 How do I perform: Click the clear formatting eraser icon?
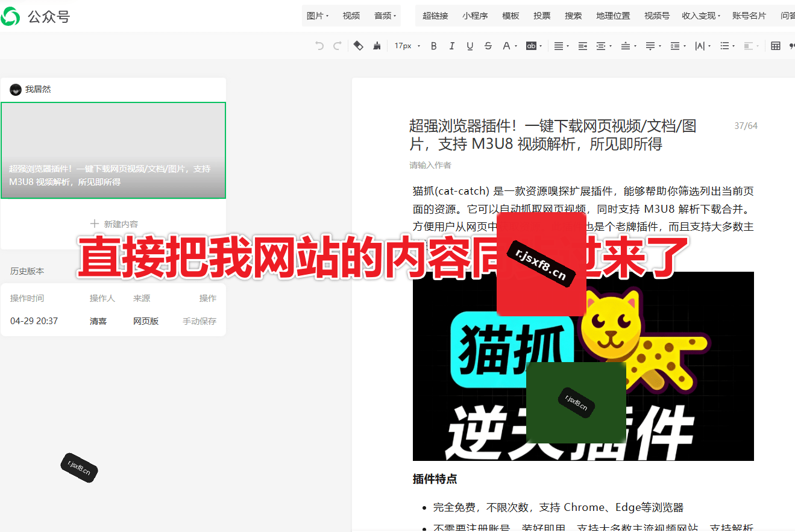[358, 46]
